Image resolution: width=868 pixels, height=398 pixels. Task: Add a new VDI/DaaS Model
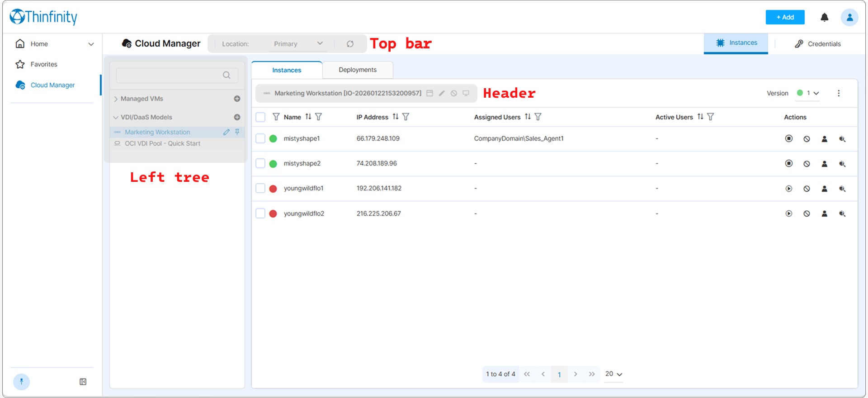point(237,117)
